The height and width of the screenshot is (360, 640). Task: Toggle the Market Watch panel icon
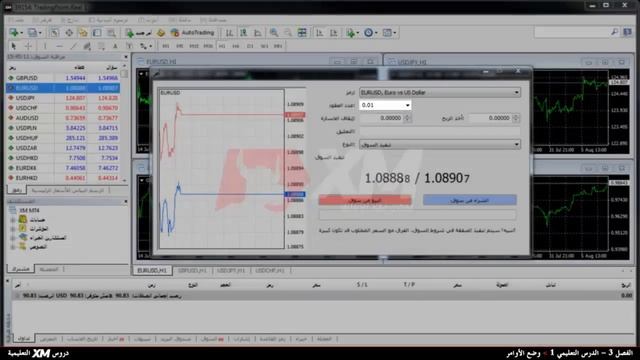(x=54, y=33)
